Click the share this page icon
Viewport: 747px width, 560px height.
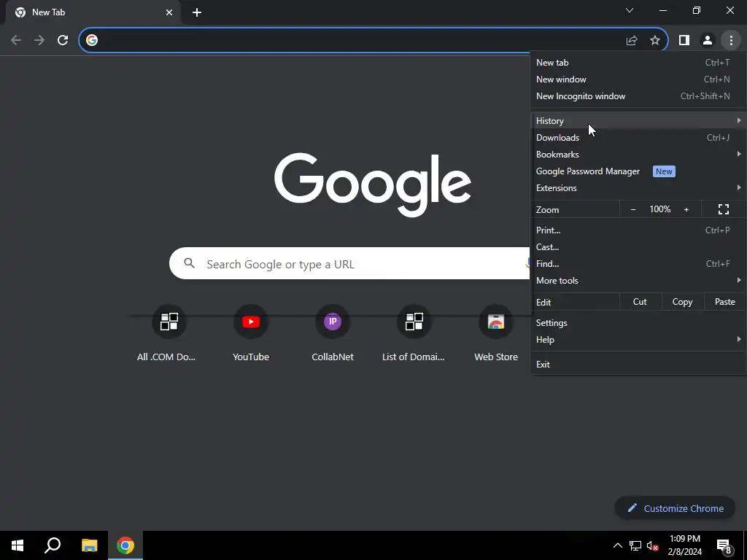click(x=632, y=41)
